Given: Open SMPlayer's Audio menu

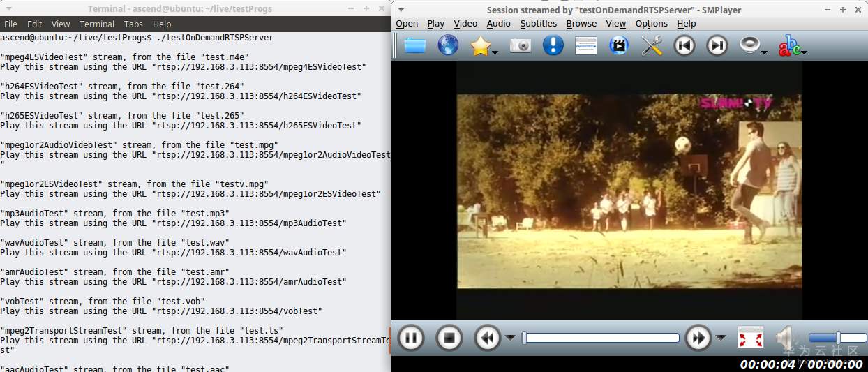Looking at the screenshot, I should click(x=498, y=24).
